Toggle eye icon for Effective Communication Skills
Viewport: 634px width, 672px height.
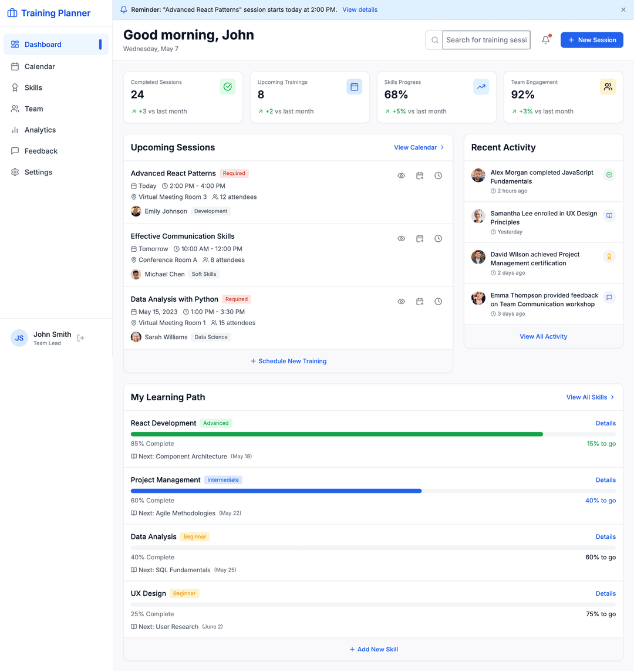tap(401, 239)
